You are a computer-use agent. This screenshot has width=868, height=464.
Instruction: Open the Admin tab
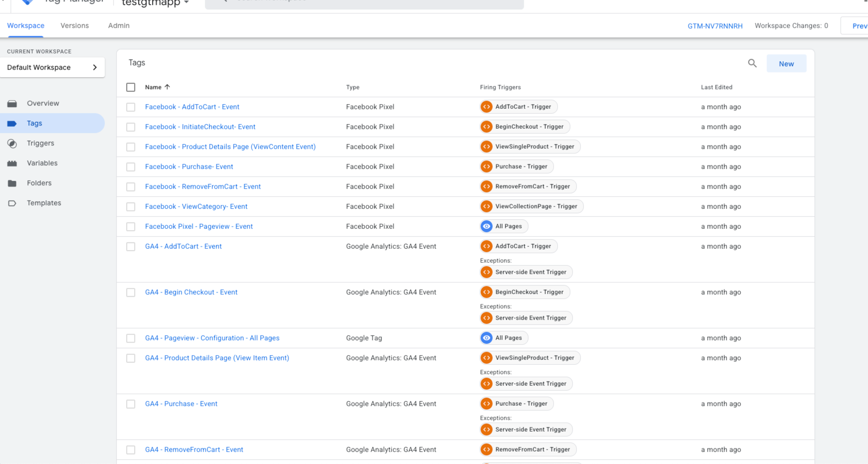coord(119,25)
